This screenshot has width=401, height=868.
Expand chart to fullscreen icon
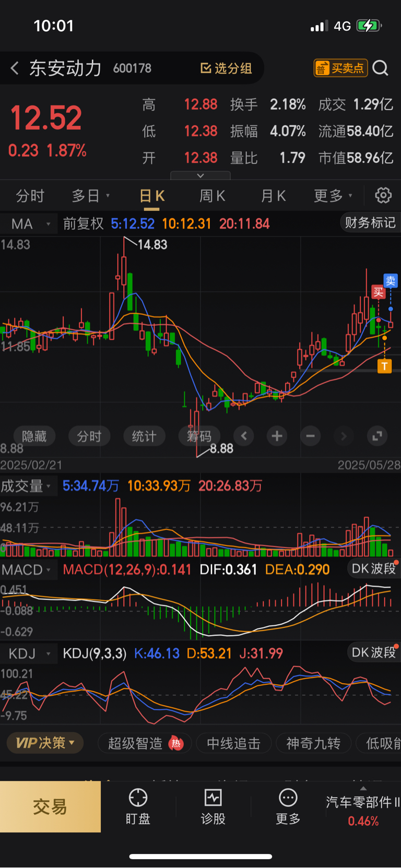[x=377, y=436]
